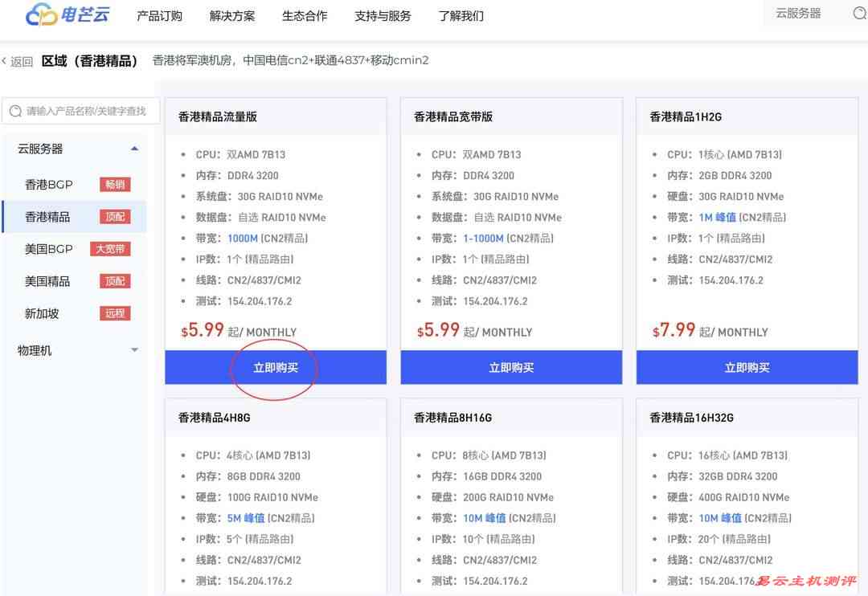Click the 远程 badge next to 新加坡

coord(115,313)
